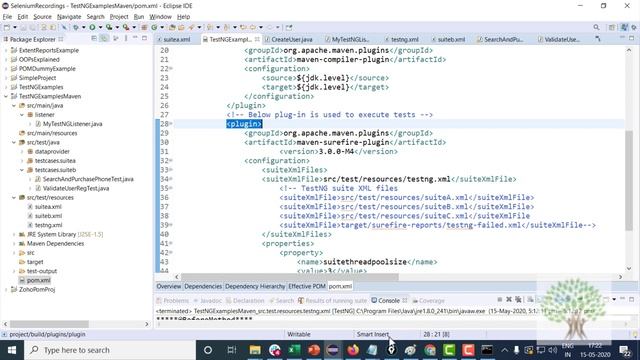Click the toolbar Search flashlight icon
This screenshot has height=360, width=640.
pyautogui.click(x=191, y=27)
